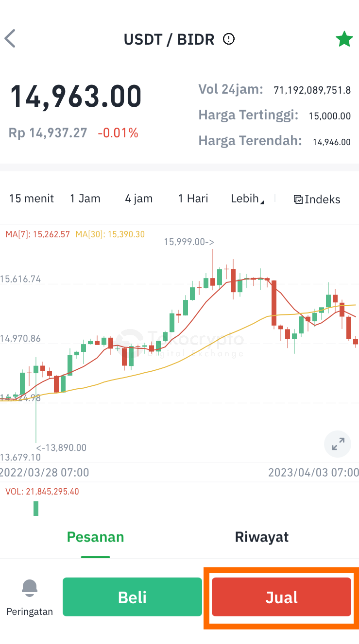Click the Harga Terendah value 14,946.00
This screenshot has width=359, height=644.
point(332,142)
